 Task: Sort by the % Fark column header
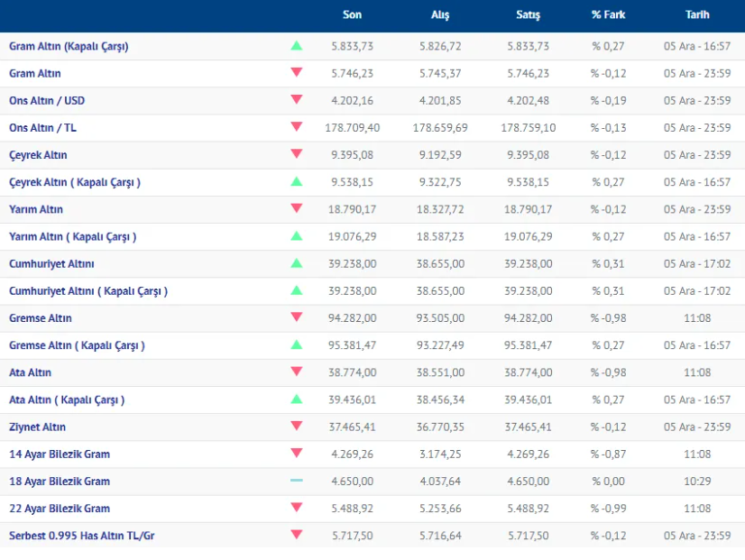tap(608, 15)
